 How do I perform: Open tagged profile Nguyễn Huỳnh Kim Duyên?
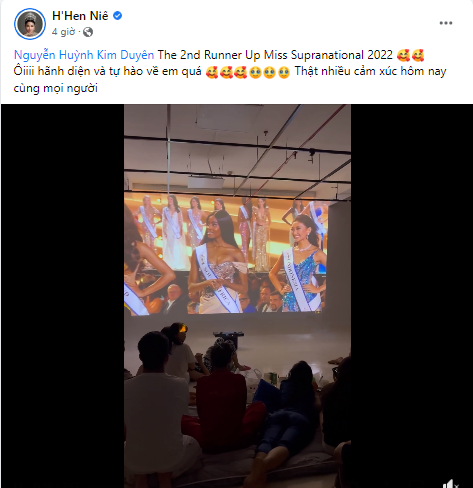[x=84, y=55]
